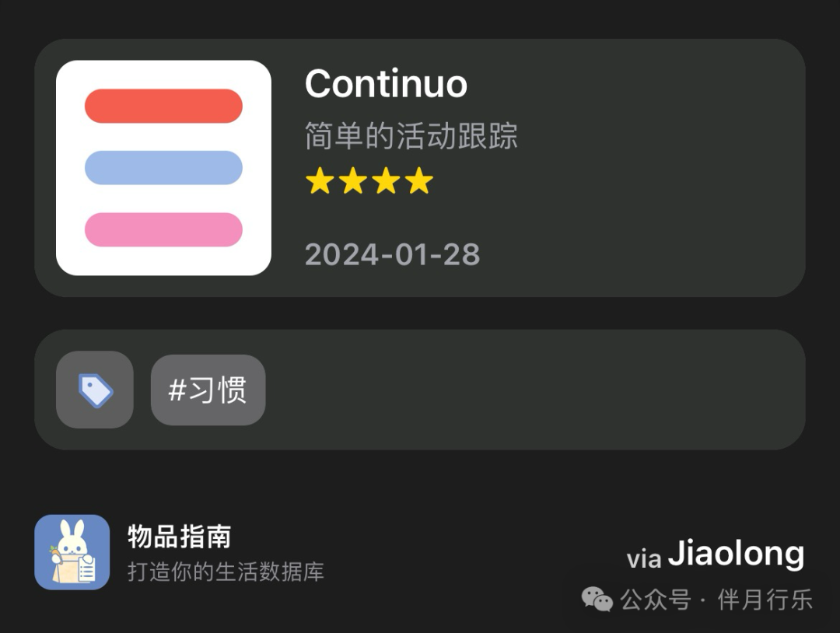The height and width of the screenshot is (633, 840).
Task: Click the fourth yellow rating star
Action: click(419, 180)
